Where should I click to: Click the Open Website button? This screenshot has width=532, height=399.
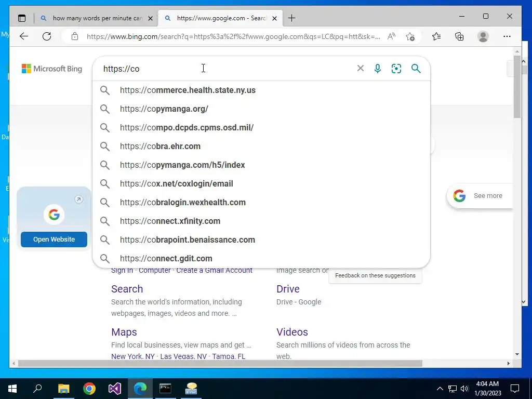54,239
